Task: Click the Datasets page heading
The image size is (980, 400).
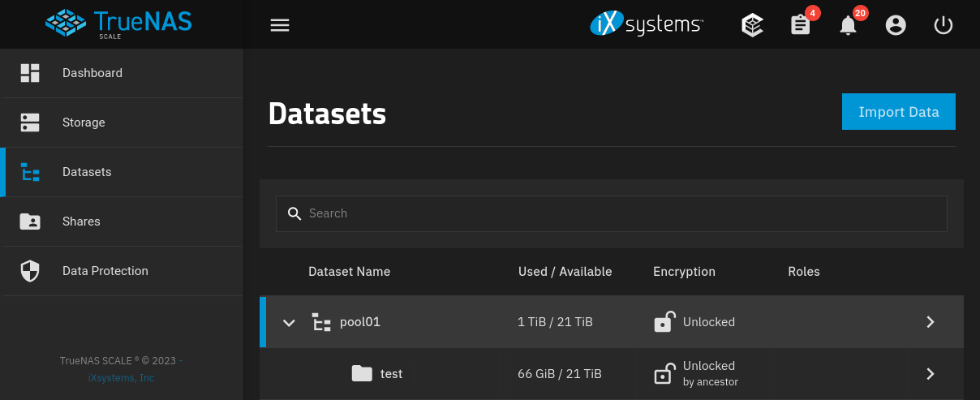Action: [x=327, y=114]
